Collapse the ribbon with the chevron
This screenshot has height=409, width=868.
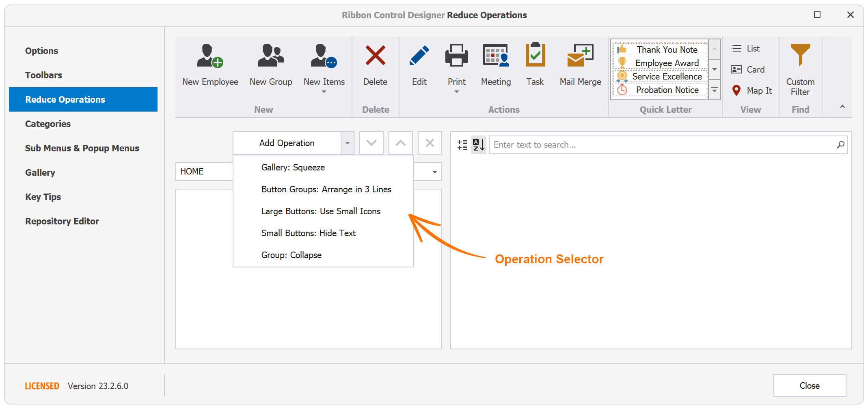click(x=842, y=106)
